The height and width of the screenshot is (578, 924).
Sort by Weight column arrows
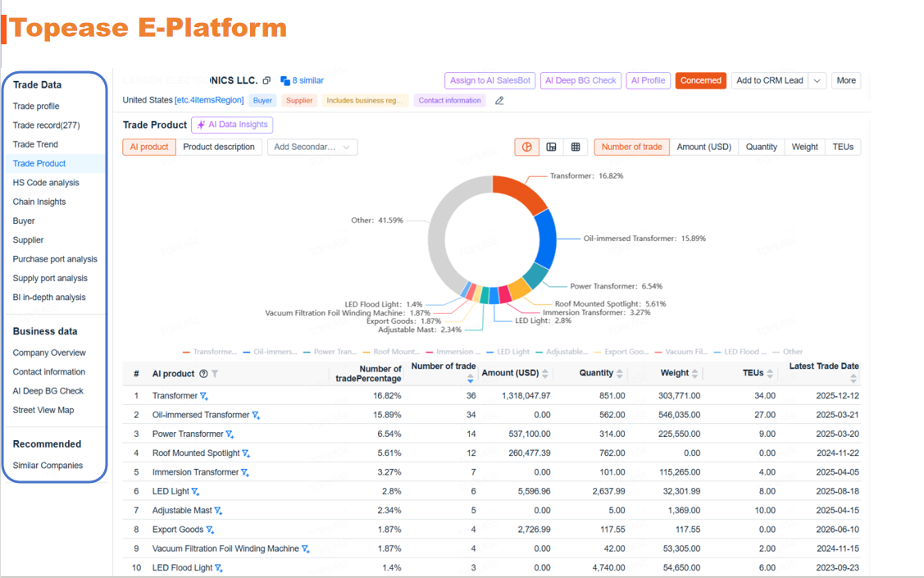[x=694, y=374]
